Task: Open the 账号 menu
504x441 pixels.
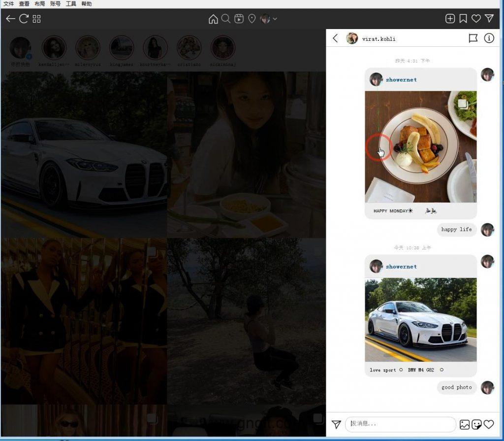Action: coord(55,3)
